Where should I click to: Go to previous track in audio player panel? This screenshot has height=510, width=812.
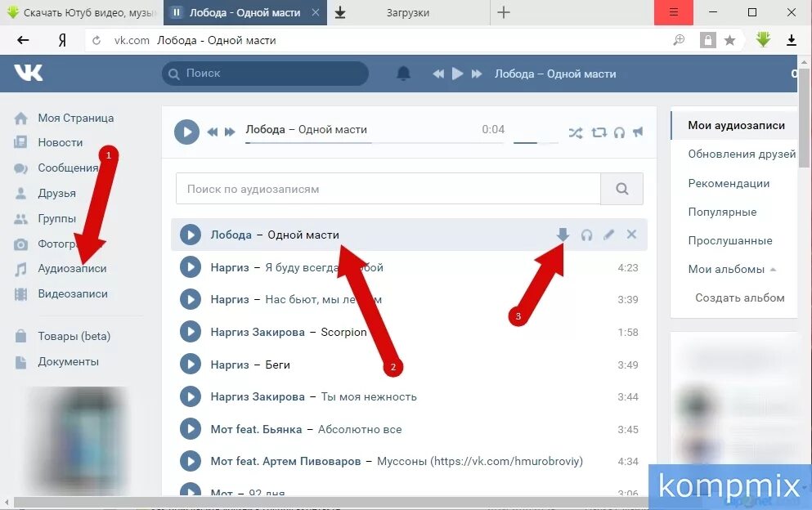pos(213,132)
